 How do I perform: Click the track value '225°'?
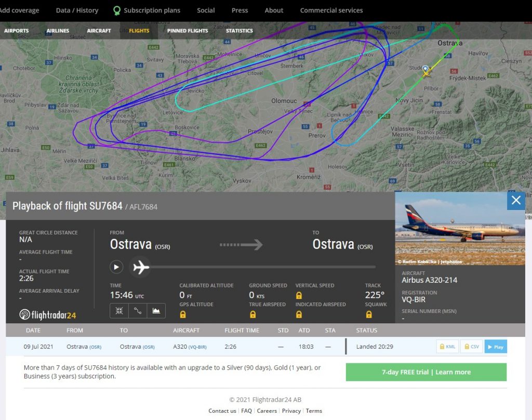375,295
